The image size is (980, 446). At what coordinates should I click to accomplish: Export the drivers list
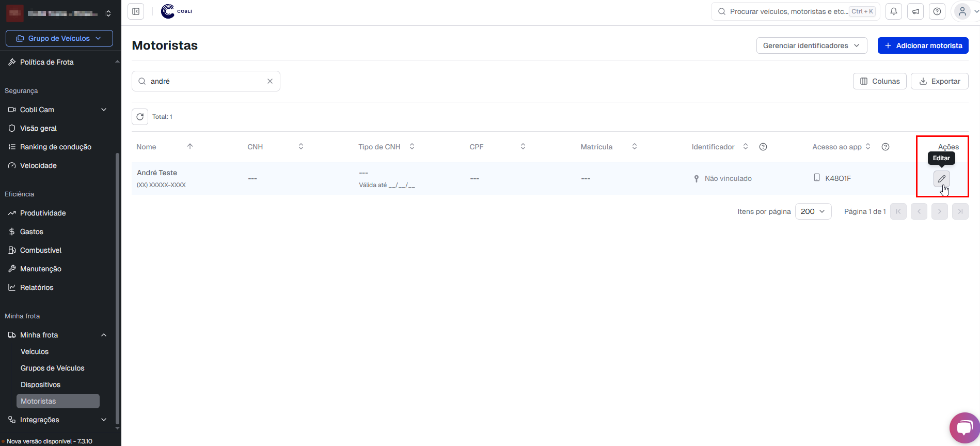(940, 81)
